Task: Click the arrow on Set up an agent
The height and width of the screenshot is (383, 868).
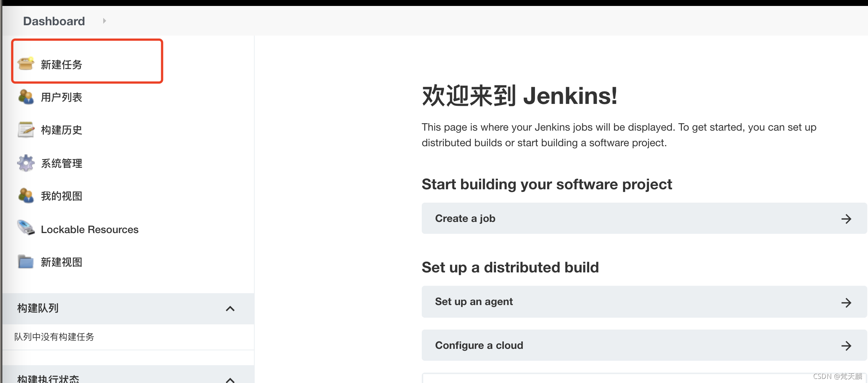Action: (846, 302)
